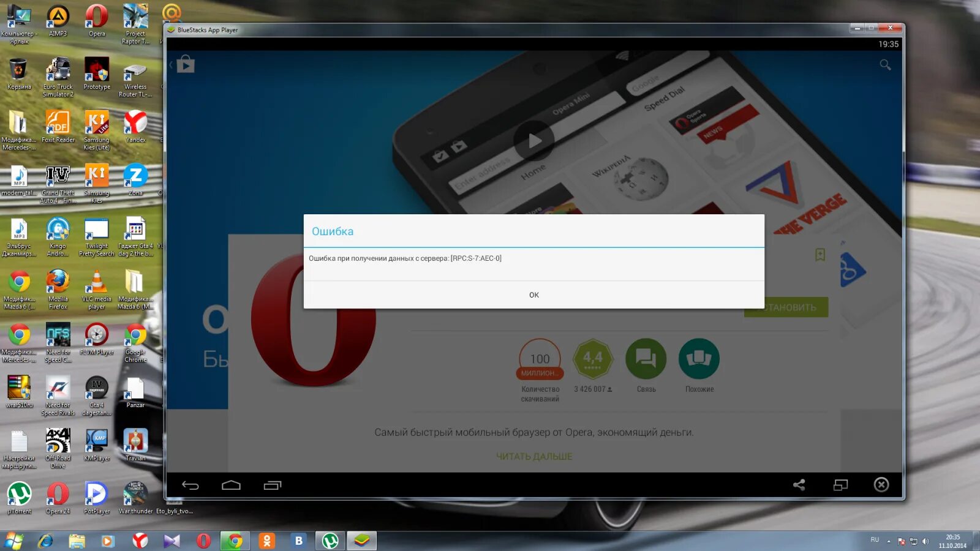This screenshot has width=980, height=551.
Task: Open Mozilla Firefox desktop shortcut
Action: [x=58, y=290]
